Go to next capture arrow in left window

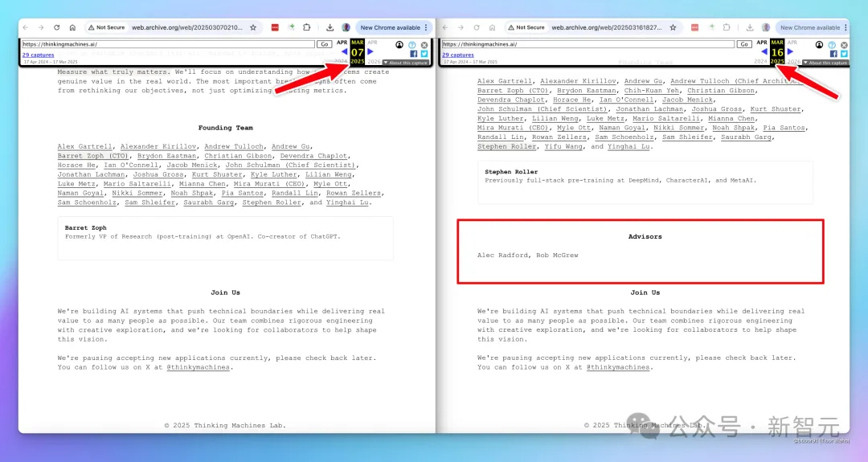coord(371,51)
